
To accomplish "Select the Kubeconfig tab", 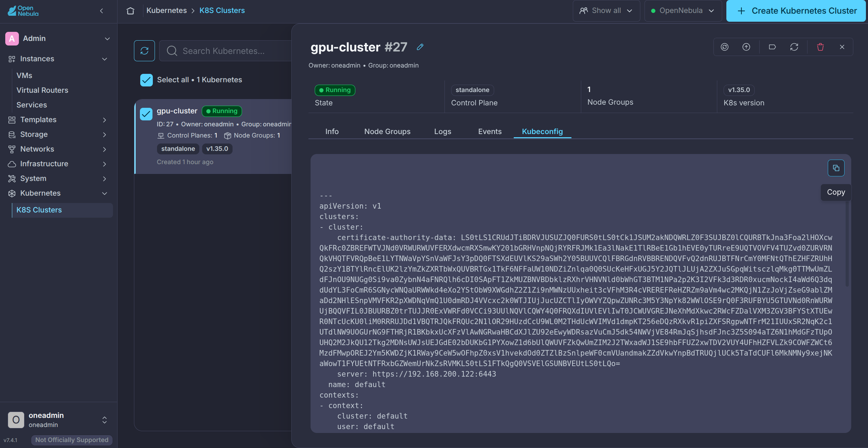I will tap(542, 131).
